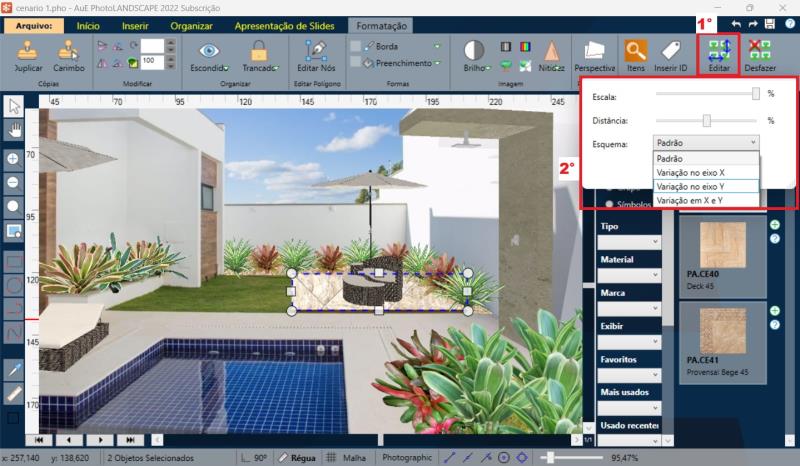Click the Distância slider handle
Screen dimensions: 800x466
pyautogui.click(x=707, y=120)
